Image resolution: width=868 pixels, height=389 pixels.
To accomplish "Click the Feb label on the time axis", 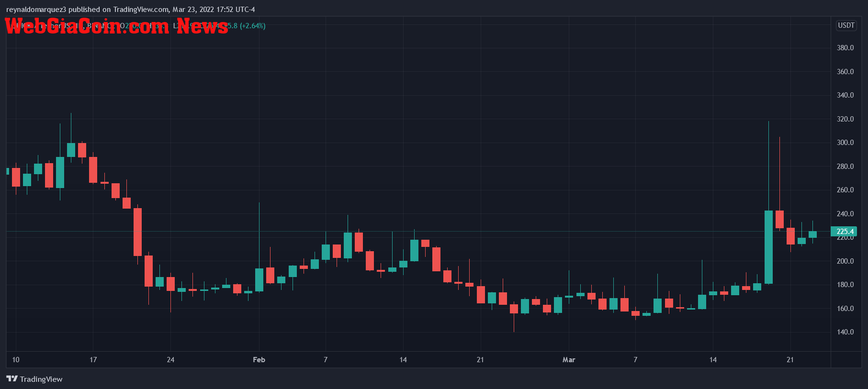I will pos(259,360).
